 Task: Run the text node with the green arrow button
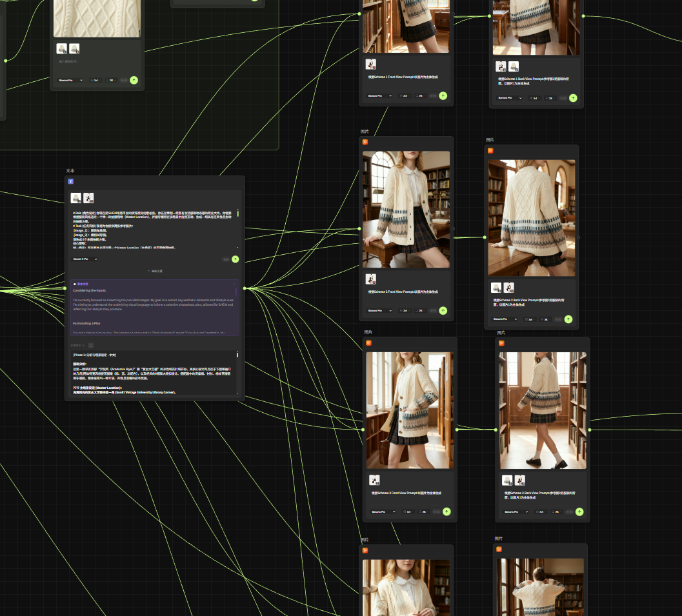point(235,259)
